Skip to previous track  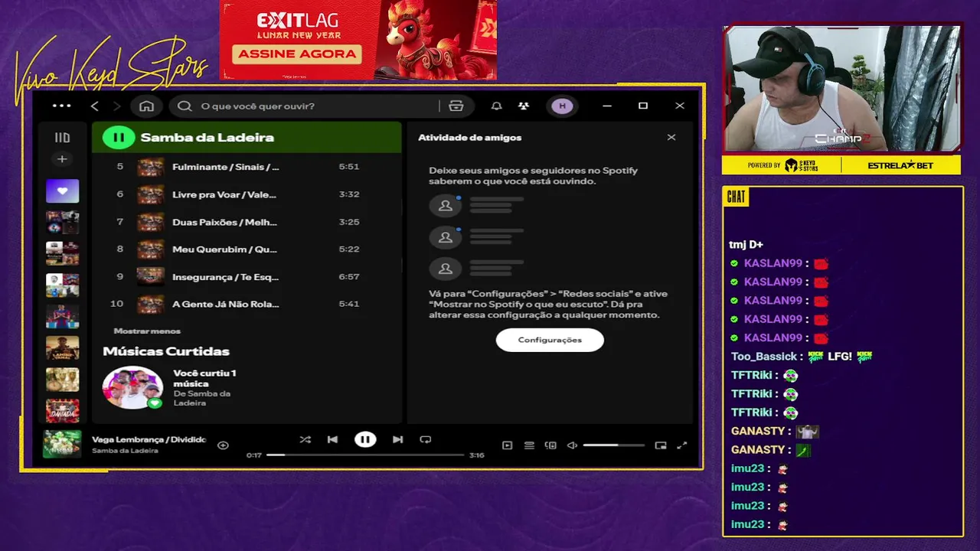332,439
